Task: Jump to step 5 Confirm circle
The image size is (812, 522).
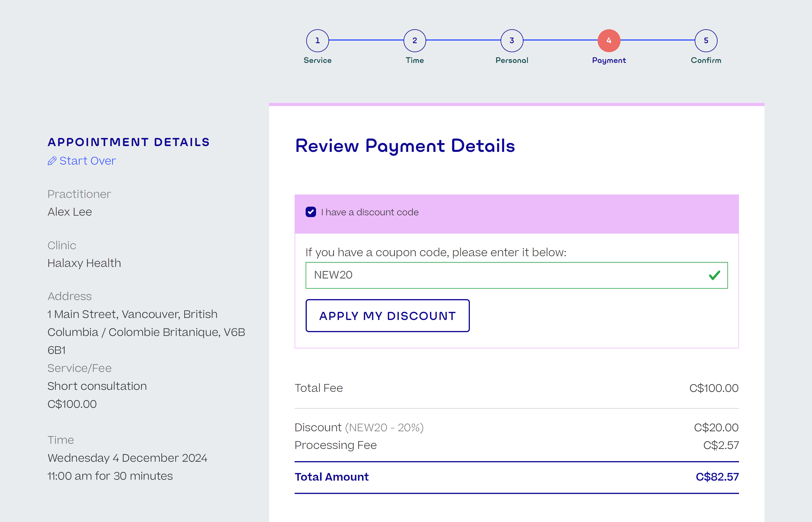Action: [706, 41]
